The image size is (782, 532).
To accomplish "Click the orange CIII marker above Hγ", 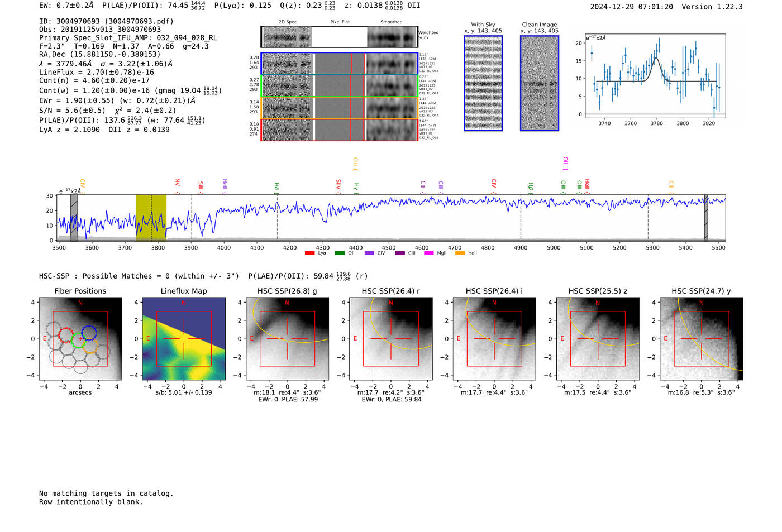I will pos(355,164).
